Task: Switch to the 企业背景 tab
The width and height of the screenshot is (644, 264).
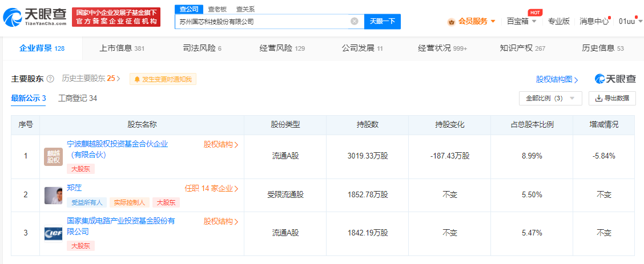Action: tap(42, 48)
